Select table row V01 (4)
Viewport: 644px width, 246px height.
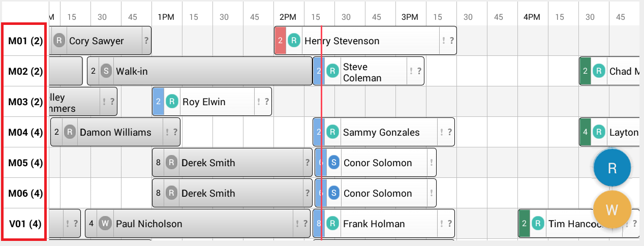25,224
